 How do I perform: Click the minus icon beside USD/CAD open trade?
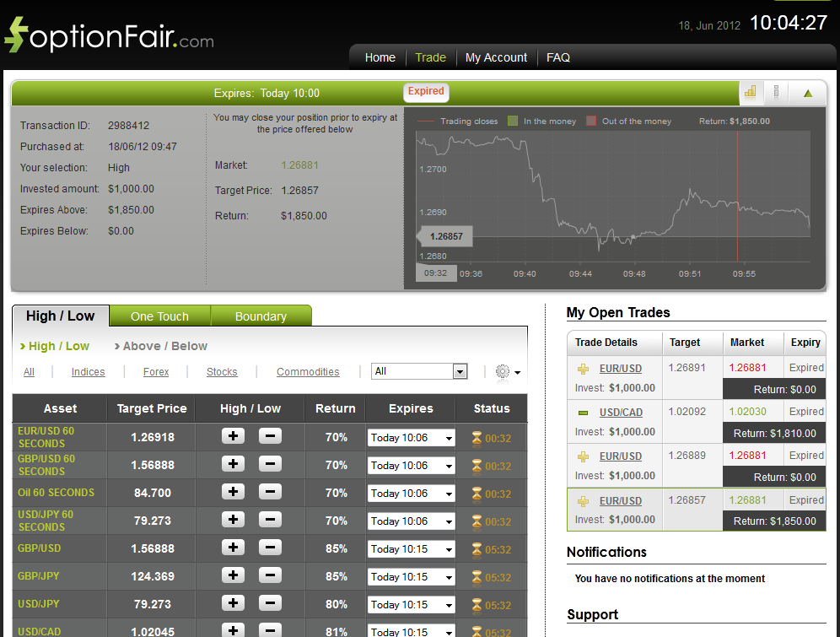tap(584, 412)
